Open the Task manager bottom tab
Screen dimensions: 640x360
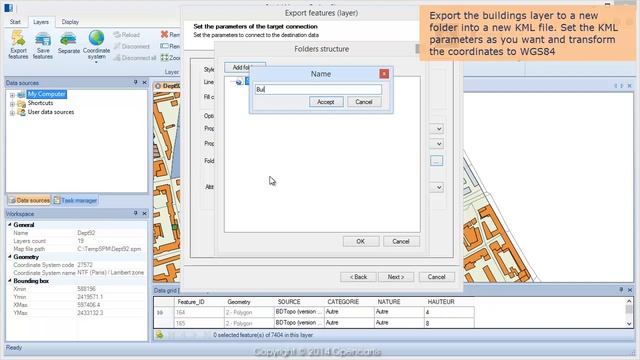click(x=75, y=200)
